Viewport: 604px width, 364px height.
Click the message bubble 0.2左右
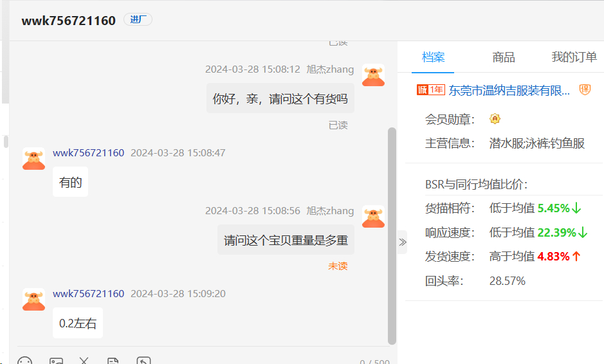78,323
